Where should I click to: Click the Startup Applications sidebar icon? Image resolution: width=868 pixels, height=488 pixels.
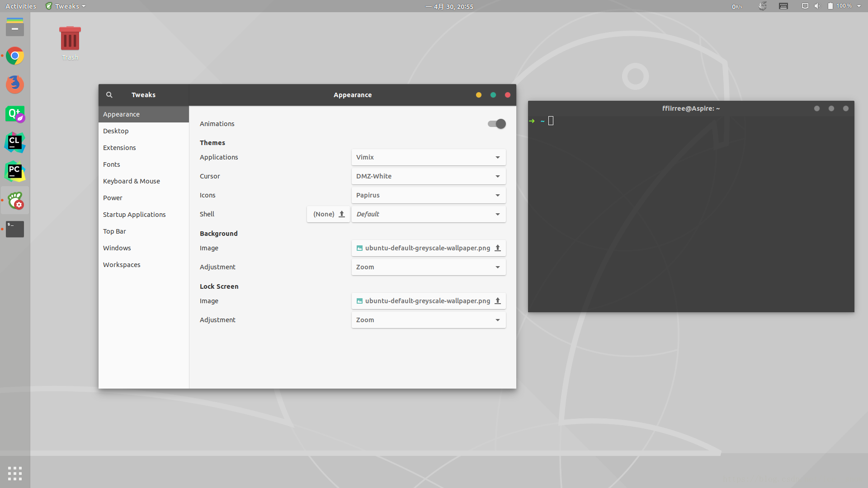tap(133, 214)
